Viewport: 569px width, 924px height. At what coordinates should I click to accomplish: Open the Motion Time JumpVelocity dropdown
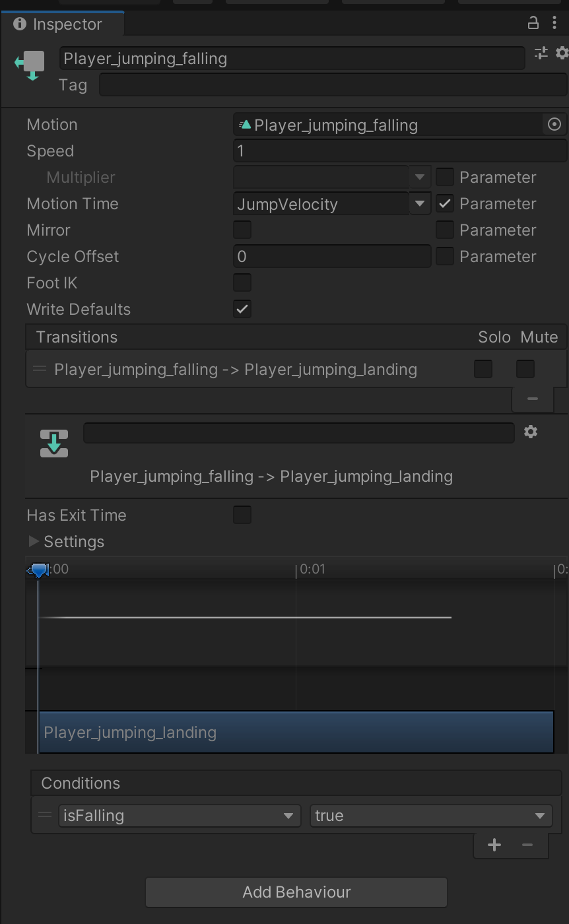point(332,203)
